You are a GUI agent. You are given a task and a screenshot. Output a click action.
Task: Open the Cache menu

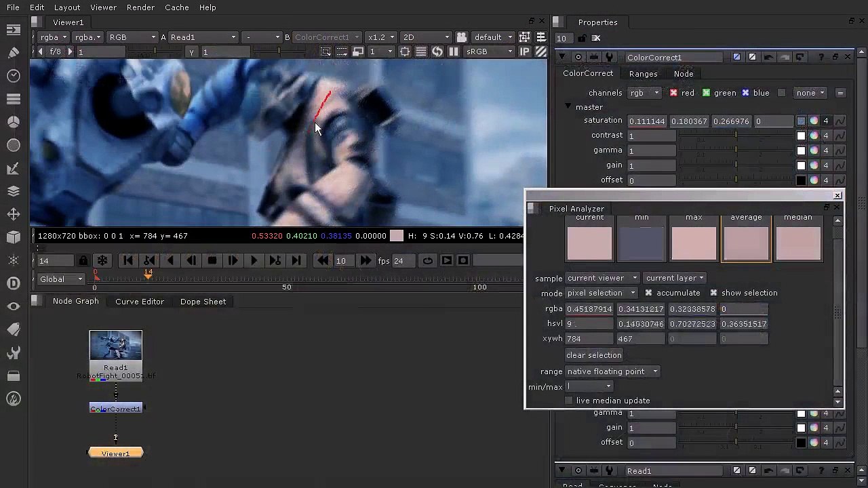(176, 7)
